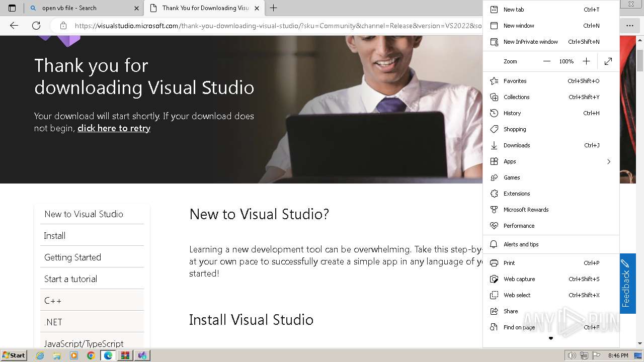Close the 'Thank You for Downloading' tab

pos(257,8)
